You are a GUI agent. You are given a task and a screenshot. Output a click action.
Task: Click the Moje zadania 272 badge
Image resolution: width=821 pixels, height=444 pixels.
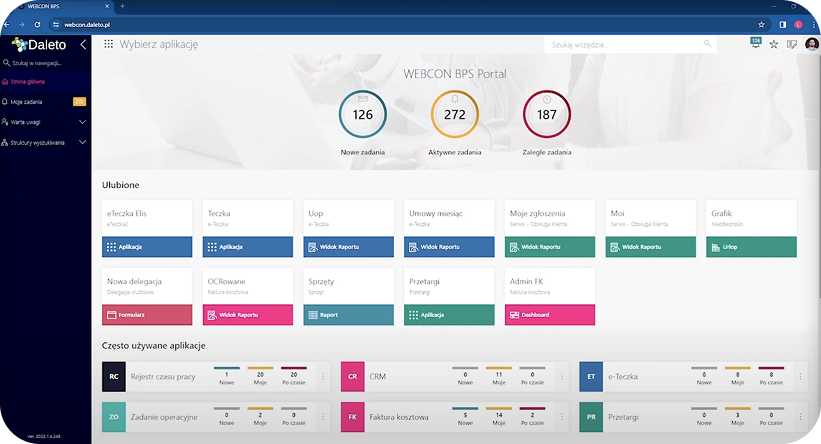[x=79, y=102]
